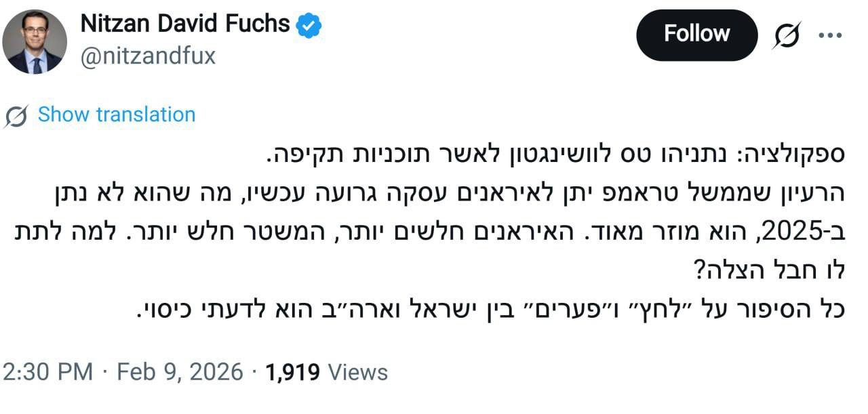Click the 2:30 PM timestamp
Screen dimensions: 868x414
click(x=48, y=372)
